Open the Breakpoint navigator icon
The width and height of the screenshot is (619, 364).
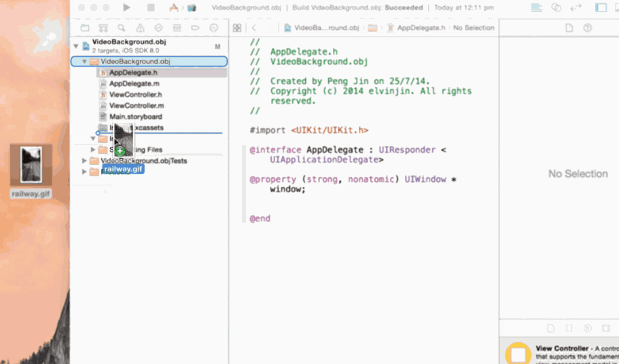pyautogui.click(x=195, y=28)
